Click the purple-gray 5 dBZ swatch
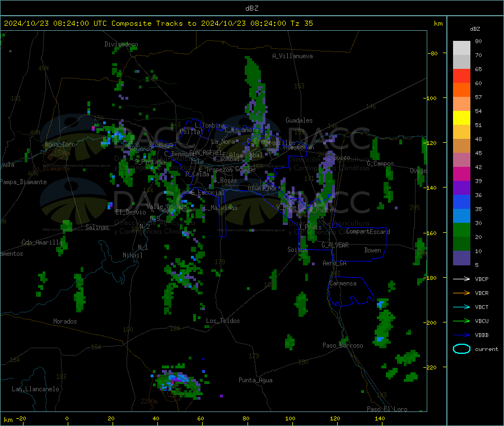 coord(461,258)
